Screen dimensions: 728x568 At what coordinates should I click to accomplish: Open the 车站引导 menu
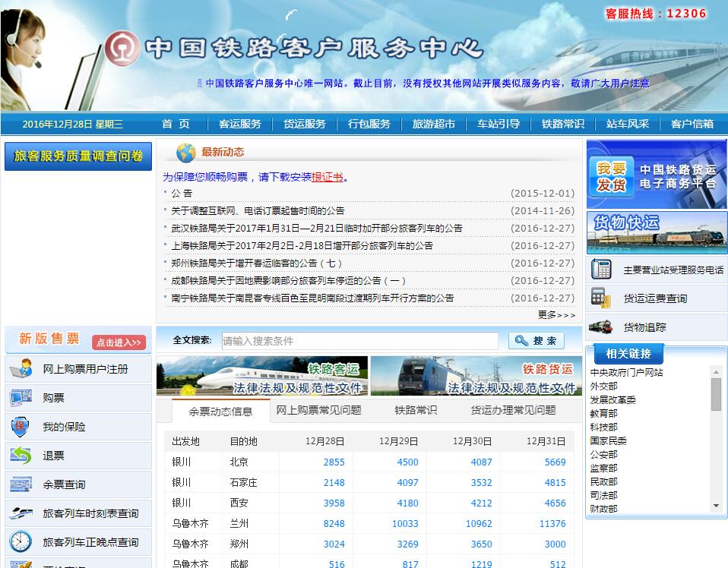499,124
